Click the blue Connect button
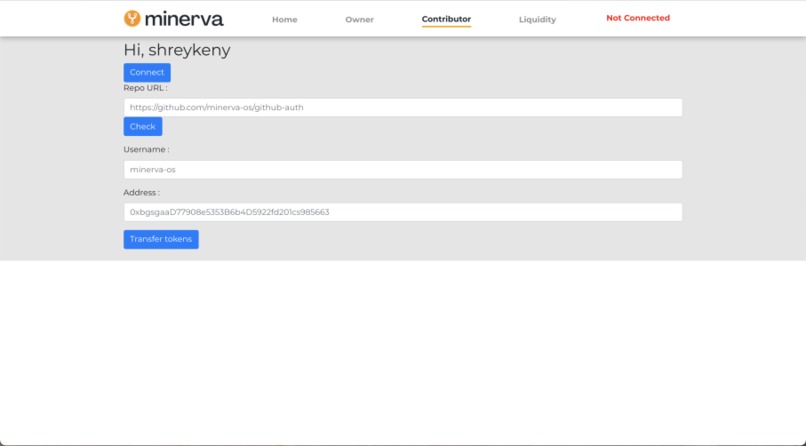806x446 pixels. (x=147, y=72)
